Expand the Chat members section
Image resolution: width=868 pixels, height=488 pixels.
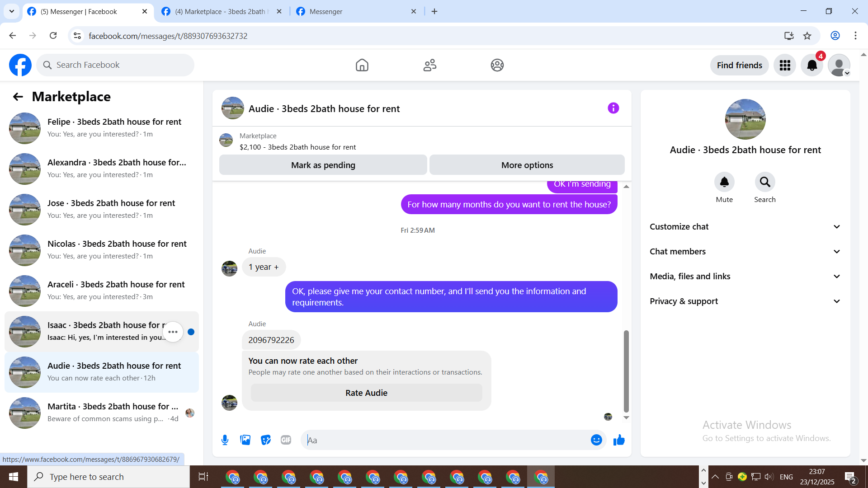(x=745, y=251)
